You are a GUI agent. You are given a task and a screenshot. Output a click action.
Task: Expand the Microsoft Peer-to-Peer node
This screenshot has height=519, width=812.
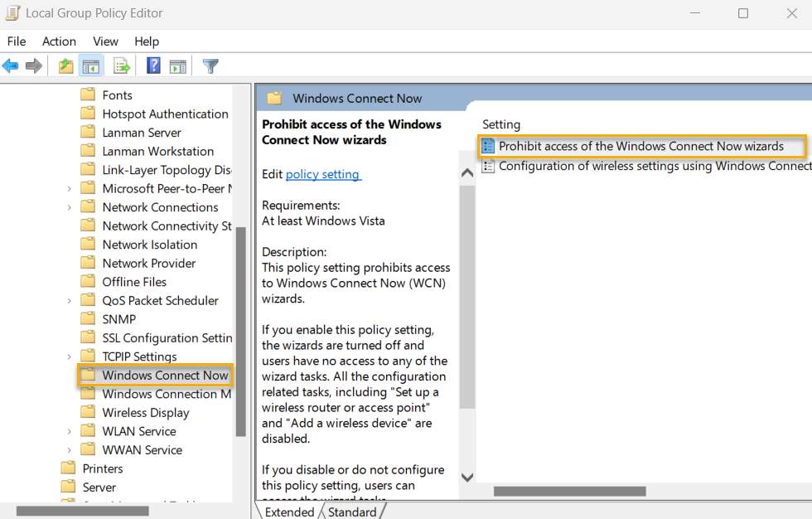(x=70, y=188)
